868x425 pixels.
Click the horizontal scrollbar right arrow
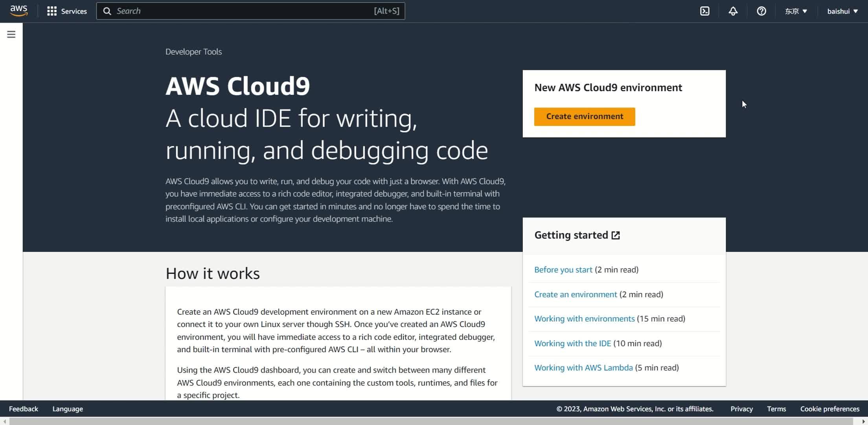(863, 421)
